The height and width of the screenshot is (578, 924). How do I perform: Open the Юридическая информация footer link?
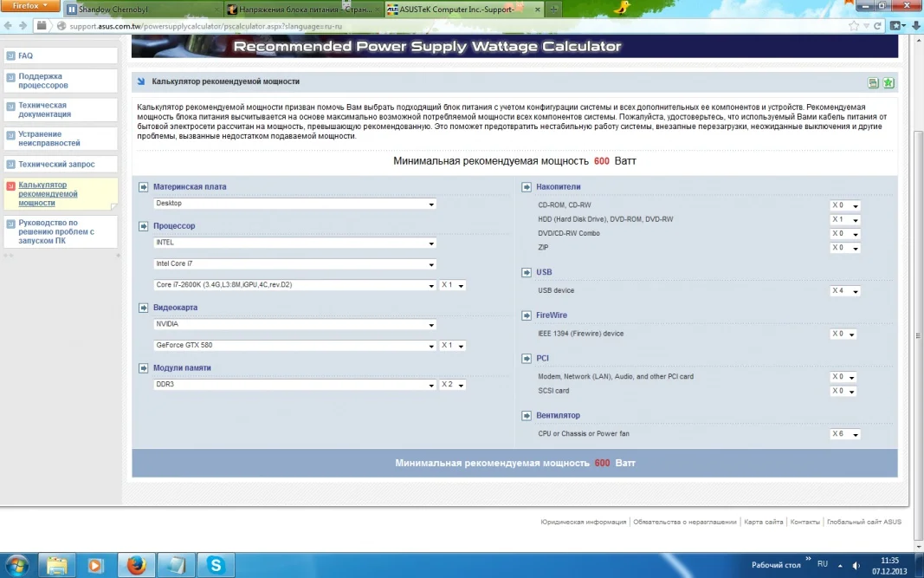click(x=583, y=522)
